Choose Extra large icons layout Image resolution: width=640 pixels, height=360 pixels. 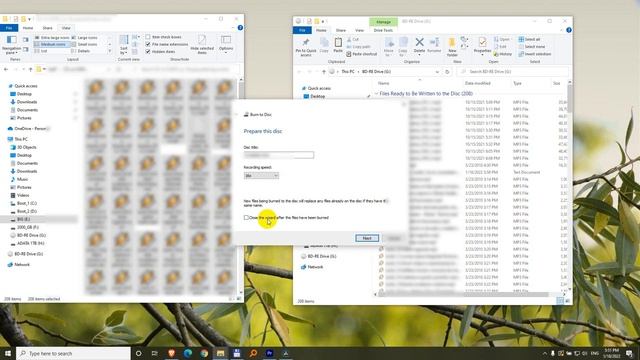pyautogui.click(x=52, y=38)
